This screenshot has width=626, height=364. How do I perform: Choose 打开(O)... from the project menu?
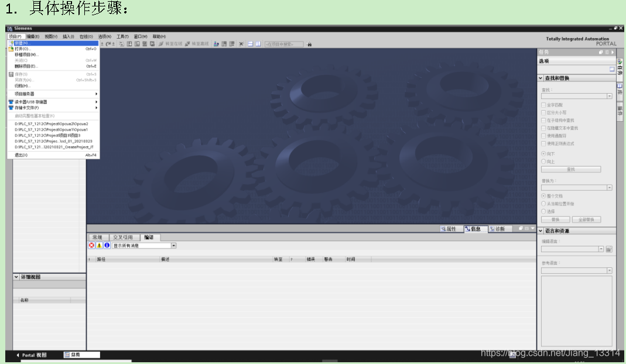[x=53, y=49]
